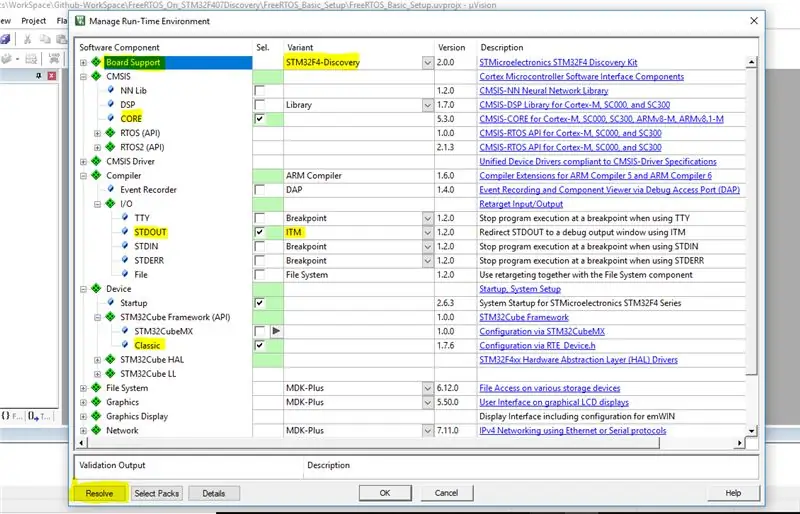Open the Configuration via RTE_Device.h link
This screenshot has width=800, height=514.
(x=537, y=346)
